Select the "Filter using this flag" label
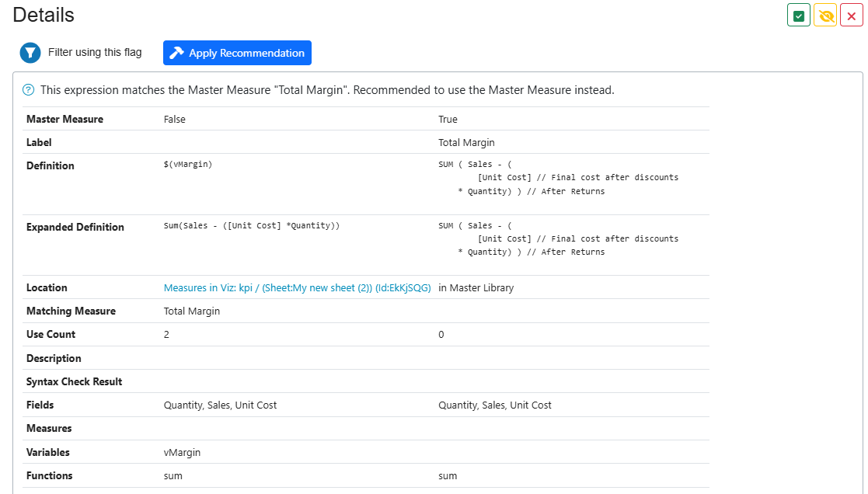Viewport: 868px width, 494px height. pos(95,53)
